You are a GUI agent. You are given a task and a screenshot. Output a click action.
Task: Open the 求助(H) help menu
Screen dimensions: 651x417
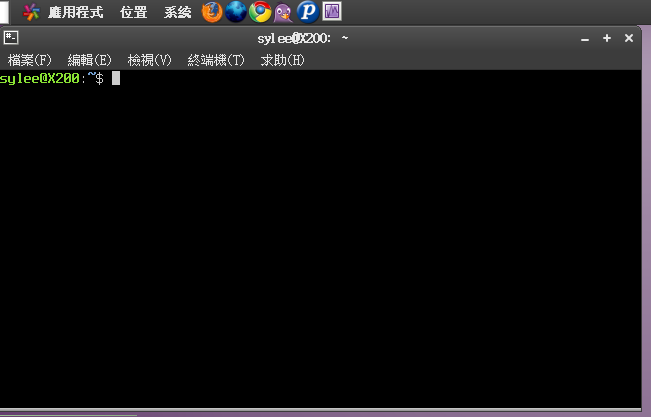[x=282, y=60]
